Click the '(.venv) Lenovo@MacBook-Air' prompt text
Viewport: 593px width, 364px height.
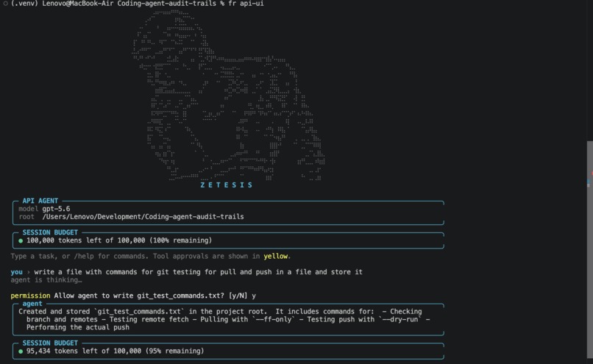click(x=63, y=4)
